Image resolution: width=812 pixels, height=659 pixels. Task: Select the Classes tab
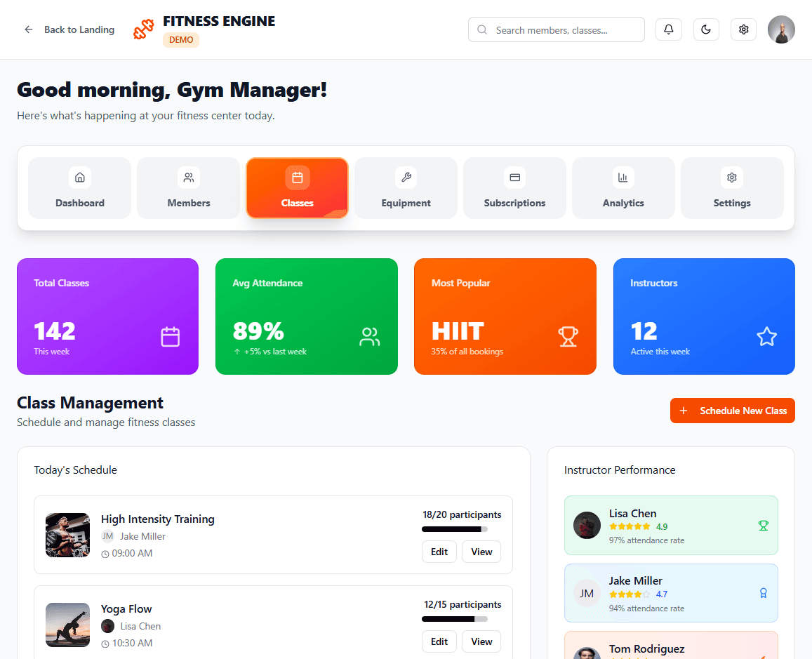click(x=298, y=188)
